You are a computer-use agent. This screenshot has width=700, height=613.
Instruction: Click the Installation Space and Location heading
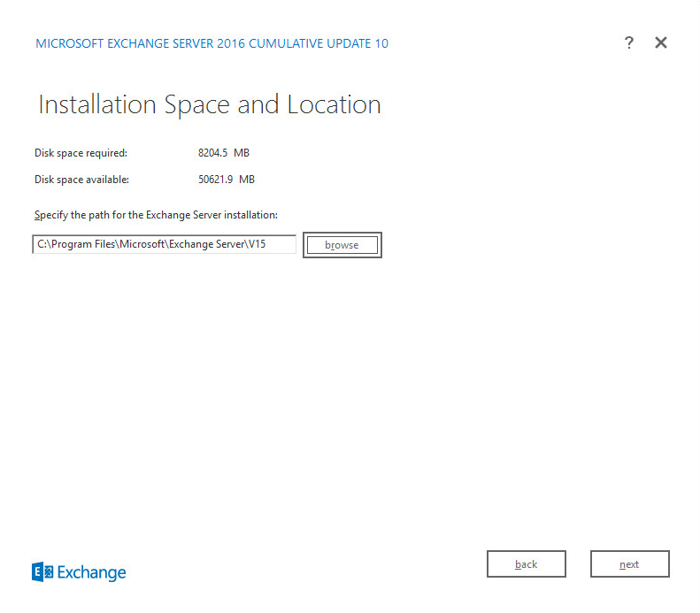(210, 104)
